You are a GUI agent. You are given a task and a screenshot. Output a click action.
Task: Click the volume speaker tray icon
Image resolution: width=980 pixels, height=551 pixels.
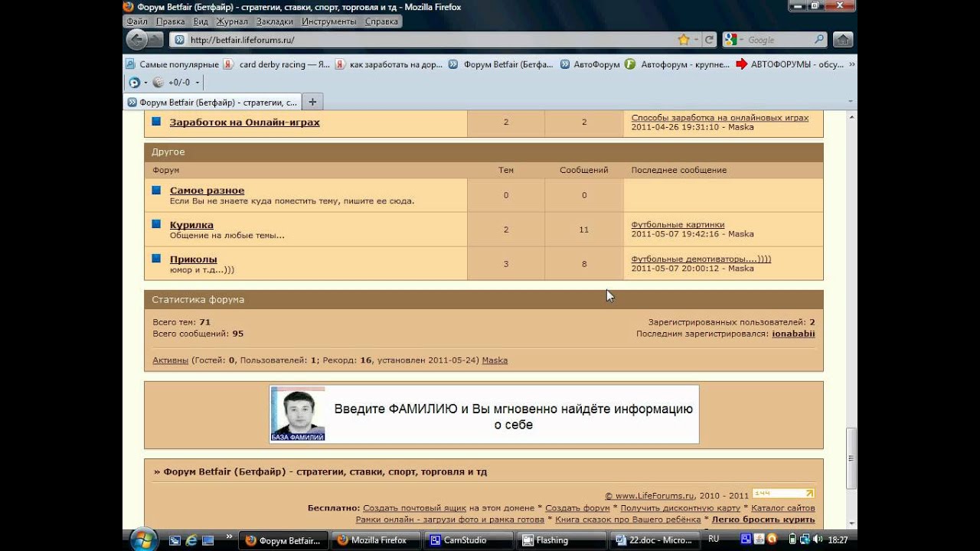(x=816, y=540)
